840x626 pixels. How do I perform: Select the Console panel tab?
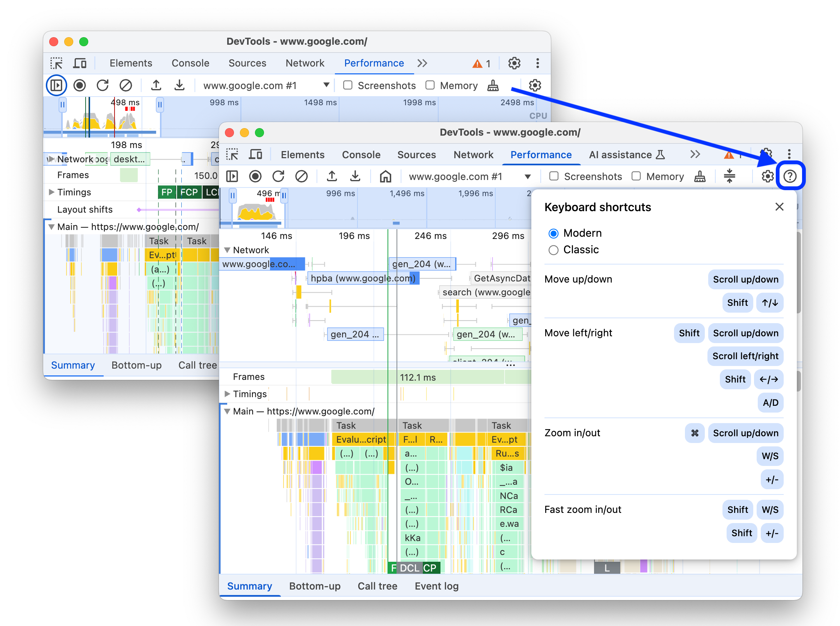click(360, 154)
